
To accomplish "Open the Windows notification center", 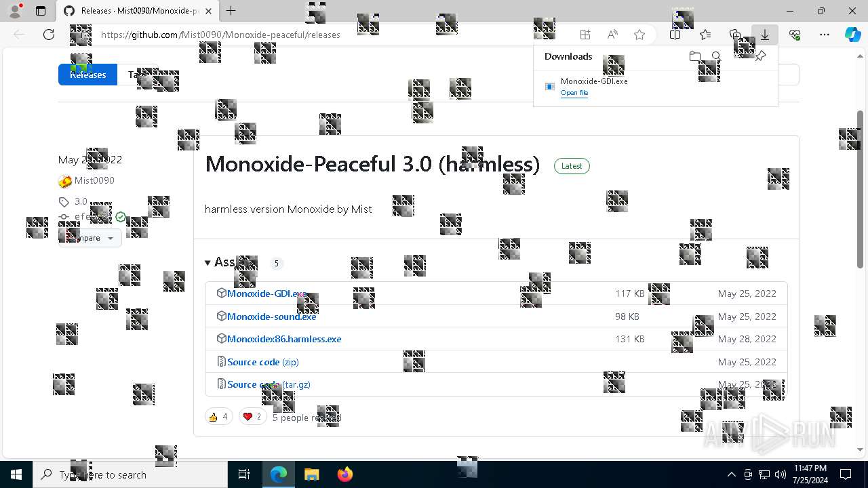I will coord(846,474).
